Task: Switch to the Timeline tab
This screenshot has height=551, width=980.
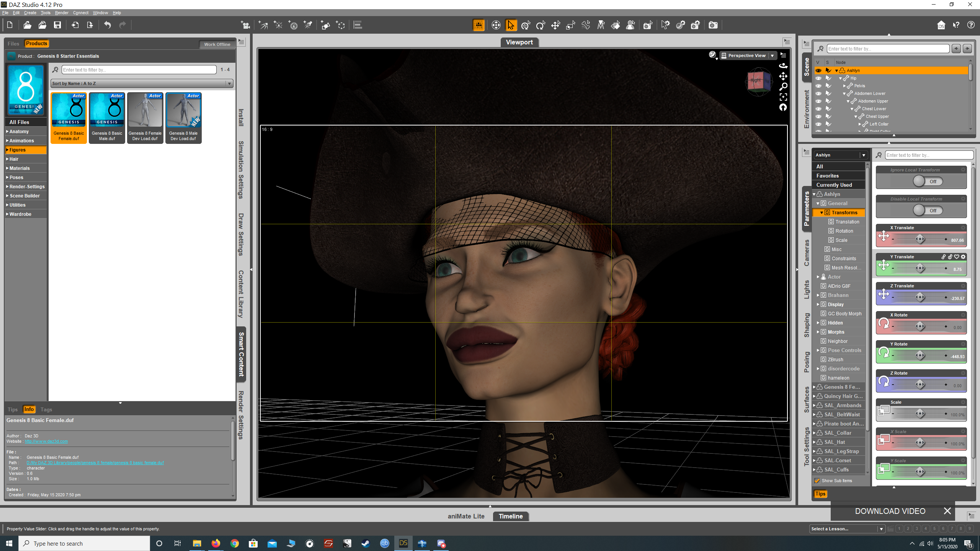Action: point(511,516)
